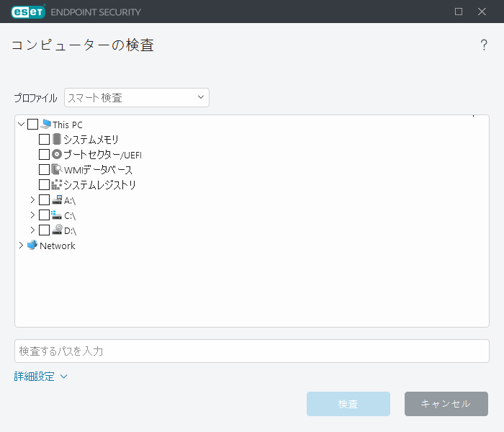Enable the システムメモリ checkbox

[x=45, y=140]
